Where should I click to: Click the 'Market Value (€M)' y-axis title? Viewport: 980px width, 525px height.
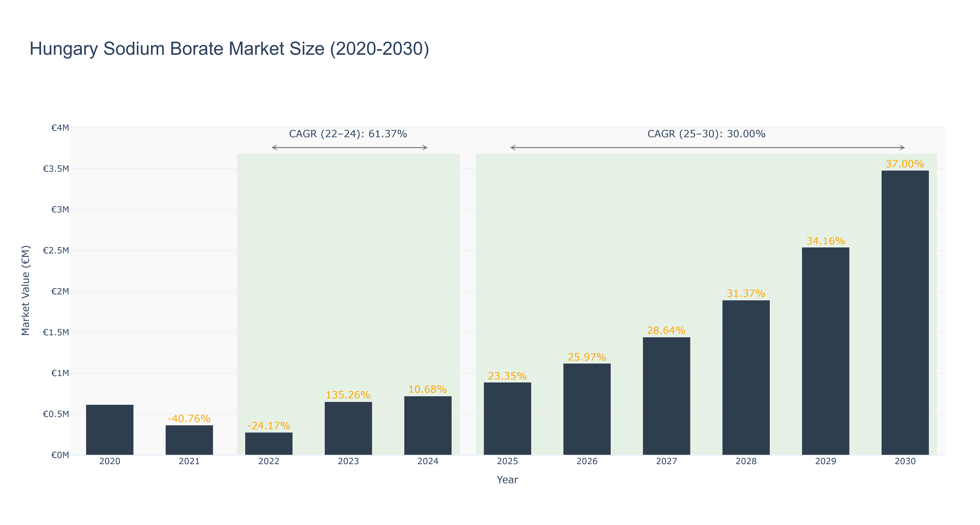[x=26, y=291]
